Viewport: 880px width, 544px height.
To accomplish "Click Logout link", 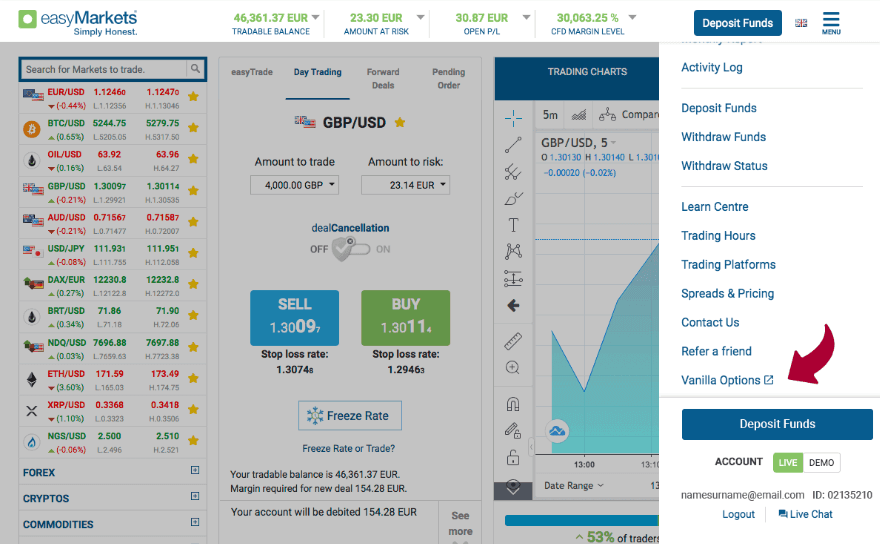I will click(739, 514).
